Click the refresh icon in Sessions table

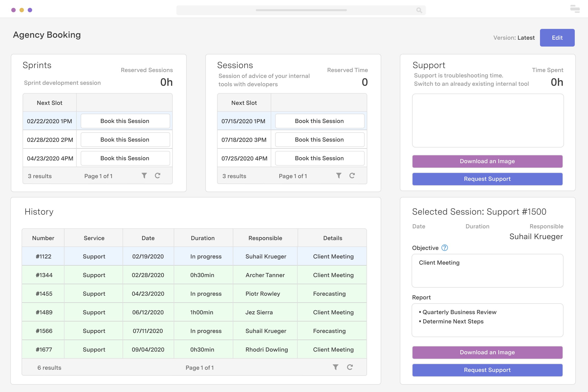tap(353, 176)
